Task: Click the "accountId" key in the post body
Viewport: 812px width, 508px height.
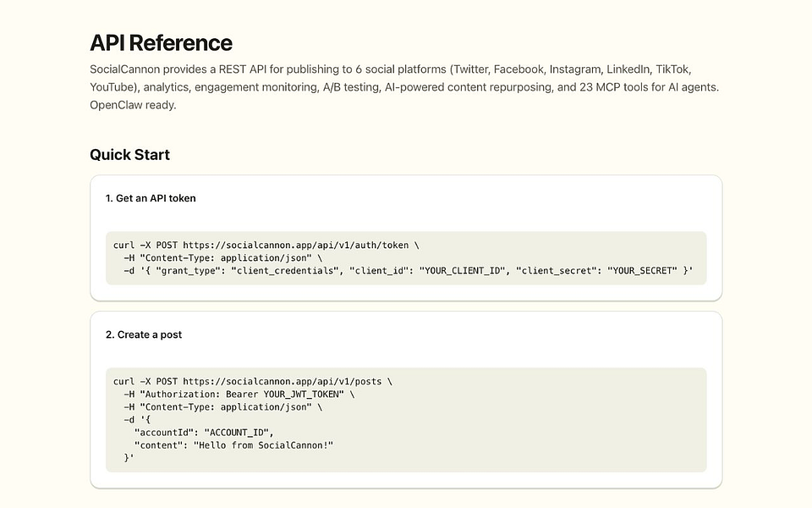Action: coord(163,433)
